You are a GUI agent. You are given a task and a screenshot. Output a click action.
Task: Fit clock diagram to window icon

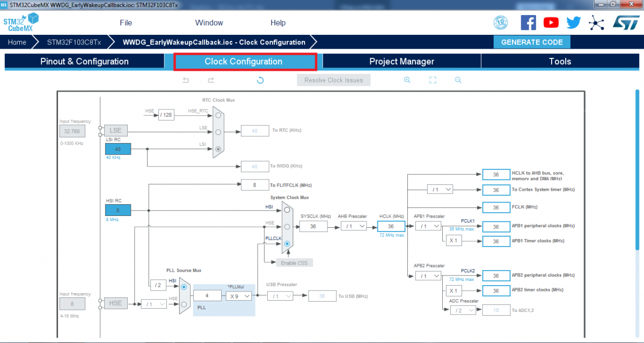coord(433,80)
